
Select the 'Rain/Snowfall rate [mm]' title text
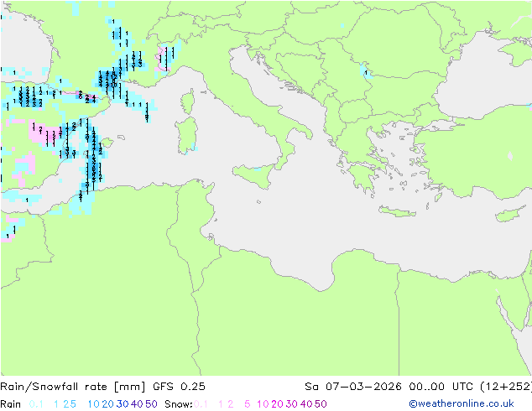pyautogui.click(x=73, y=387)
